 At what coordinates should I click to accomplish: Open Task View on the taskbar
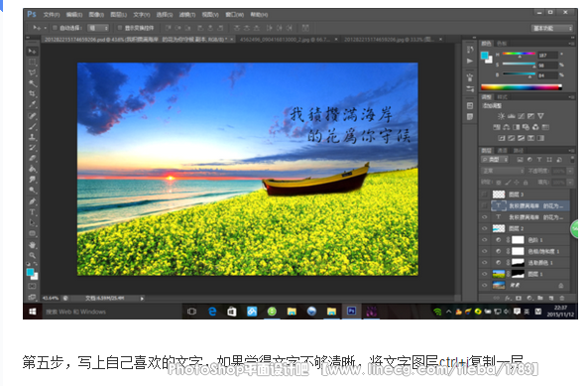point(191,312)
